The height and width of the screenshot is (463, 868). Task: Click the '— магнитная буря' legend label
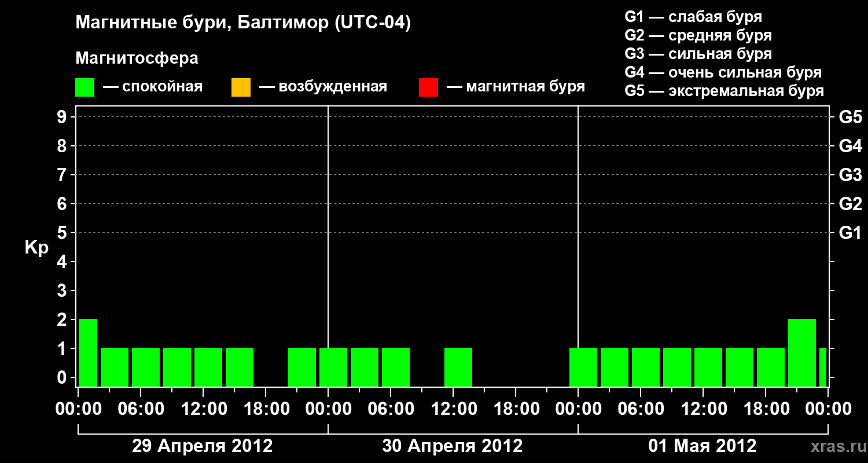(x=516, y=87)
